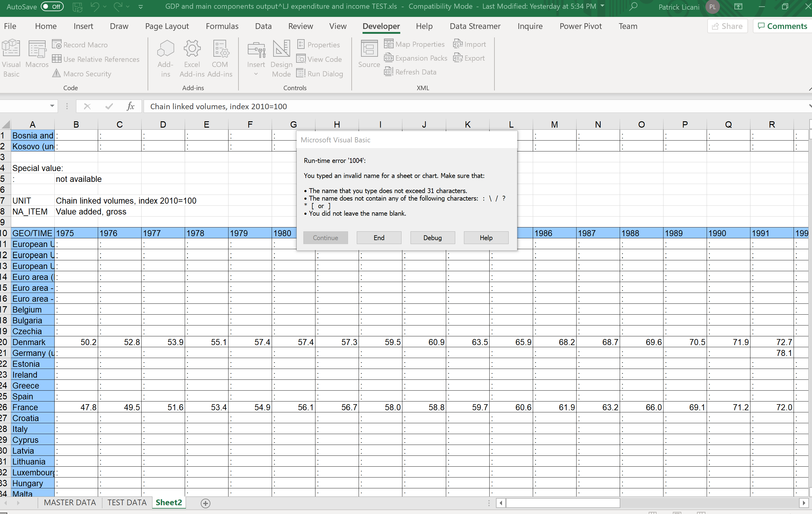The width and height of the screenshot is (812, 514).
Task: Toggle Design Mode
Action: coord(281,49)
